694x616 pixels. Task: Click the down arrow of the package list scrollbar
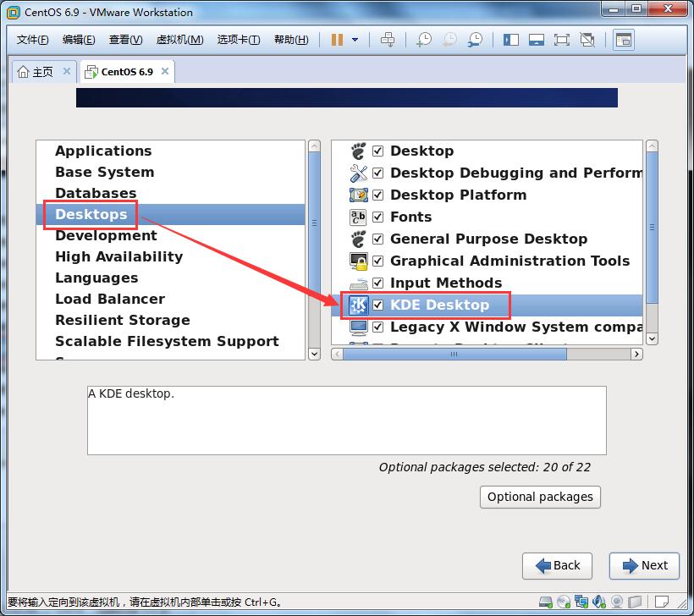tap(652, 339)
